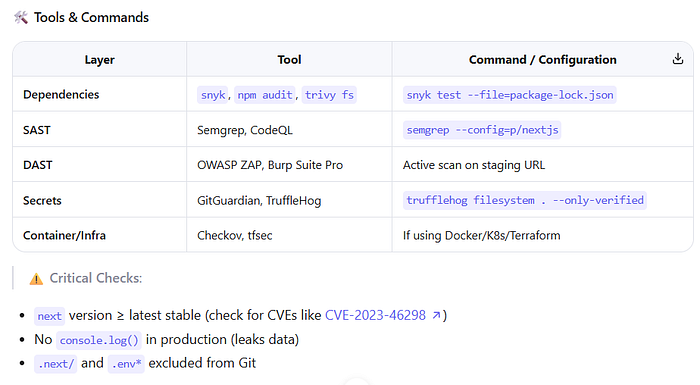Click the snyk code chip
Viewport: 700px width, 385px height.
click(x=213, y=95)
